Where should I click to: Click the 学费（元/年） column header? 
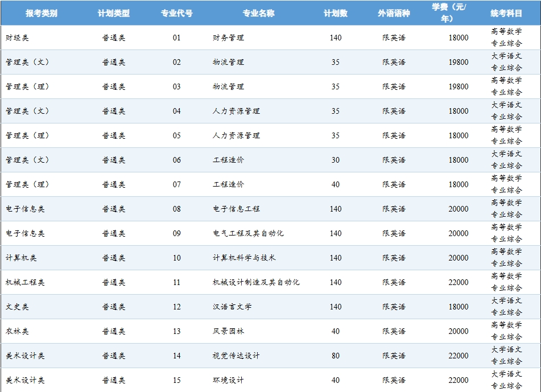click(x=449, y=13)
